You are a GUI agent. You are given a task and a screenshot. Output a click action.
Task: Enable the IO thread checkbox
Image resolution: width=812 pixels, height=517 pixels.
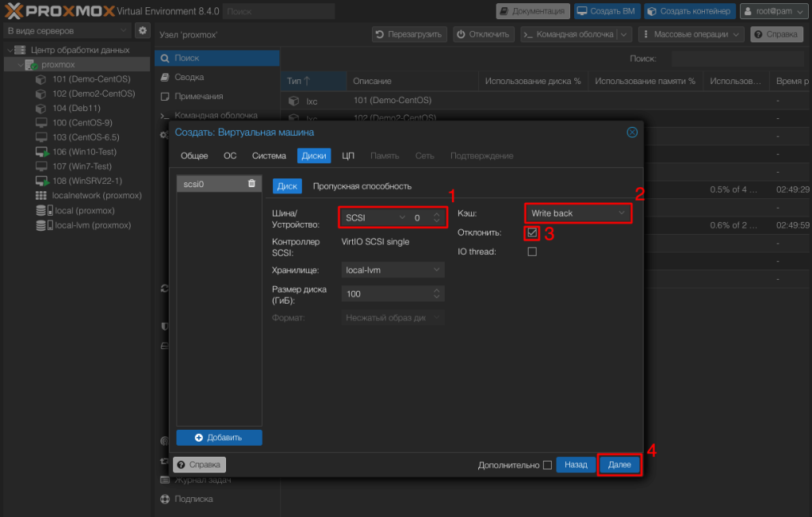tap(532, 252)
